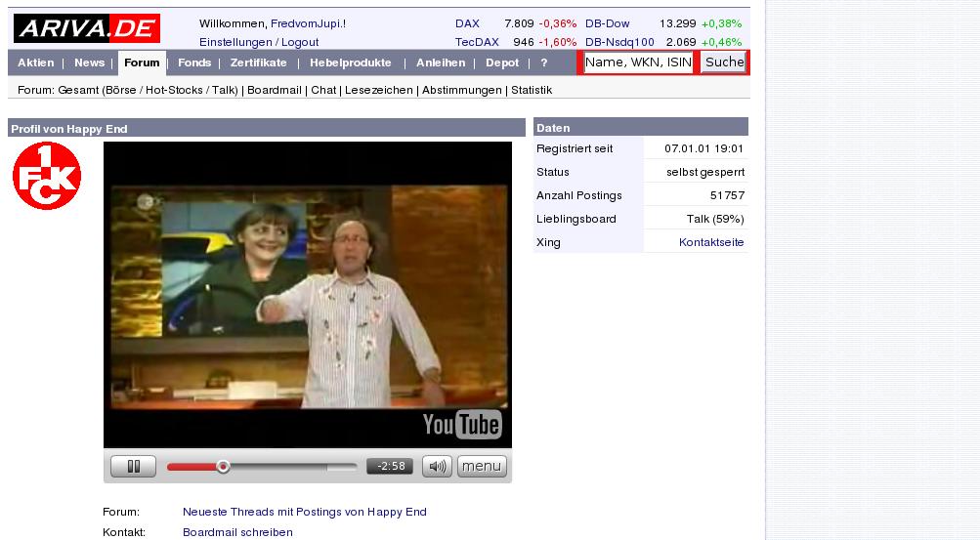Screen dimensions: 980x540
Task: Open the Aktien menu
Action: coord(35,62)
